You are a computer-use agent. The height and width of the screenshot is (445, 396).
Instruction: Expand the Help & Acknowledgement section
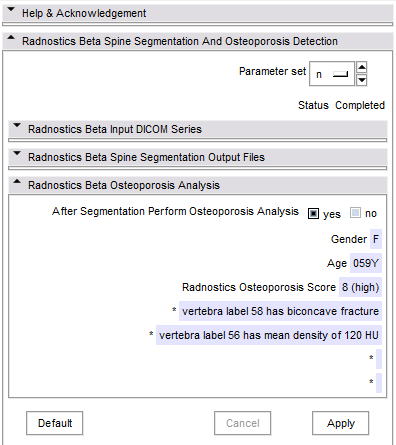coord(197,13)
